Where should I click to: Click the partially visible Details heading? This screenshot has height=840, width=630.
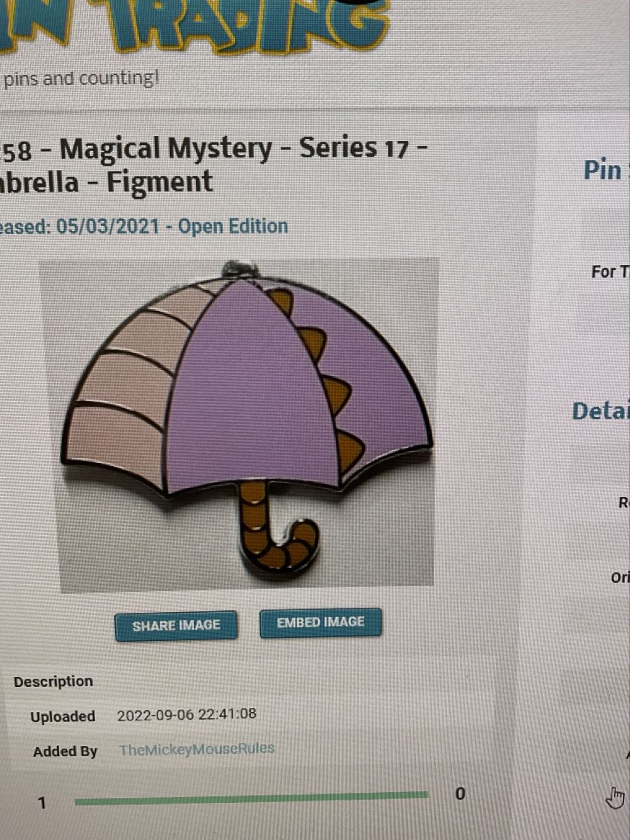(600, 411)
